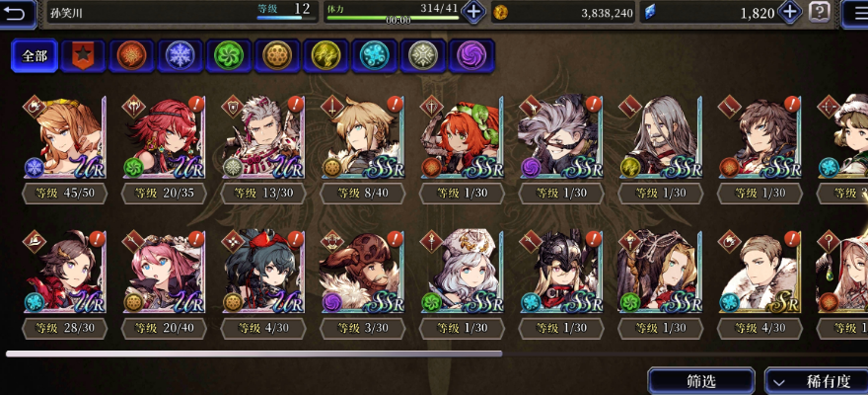Open the question mark help book
The width and height of the screenshot is (868, 395).
[x=820, y=12]
